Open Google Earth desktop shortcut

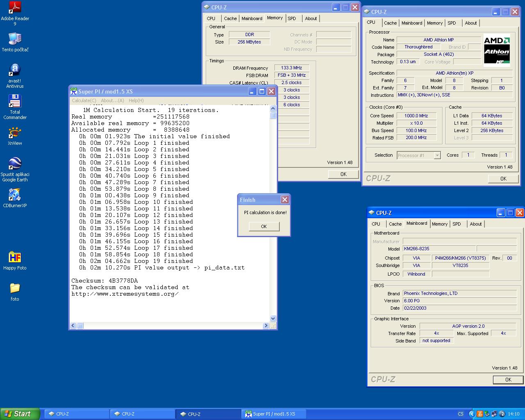15,169
